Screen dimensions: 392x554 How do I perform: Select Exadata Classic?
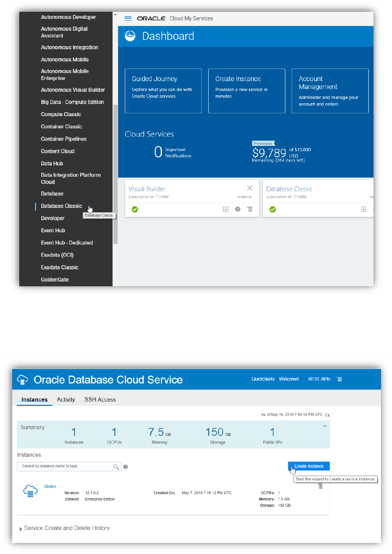(x=59, y=267)
